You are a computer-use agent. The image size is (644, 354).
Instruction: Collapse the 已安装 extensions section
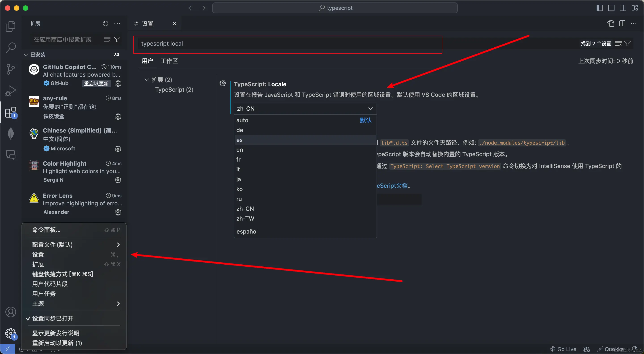point(26,55)
